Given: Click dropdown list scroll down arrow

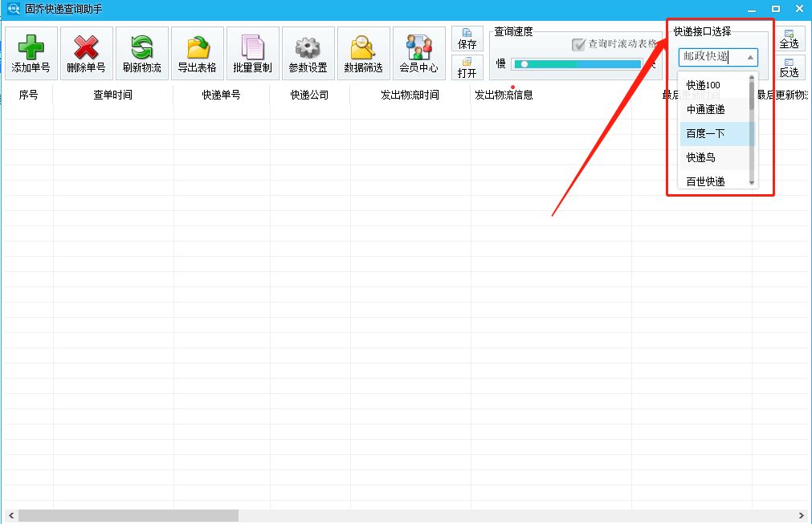Looking at the screenshot, I should pyautogui.click(x=752, y=183).
